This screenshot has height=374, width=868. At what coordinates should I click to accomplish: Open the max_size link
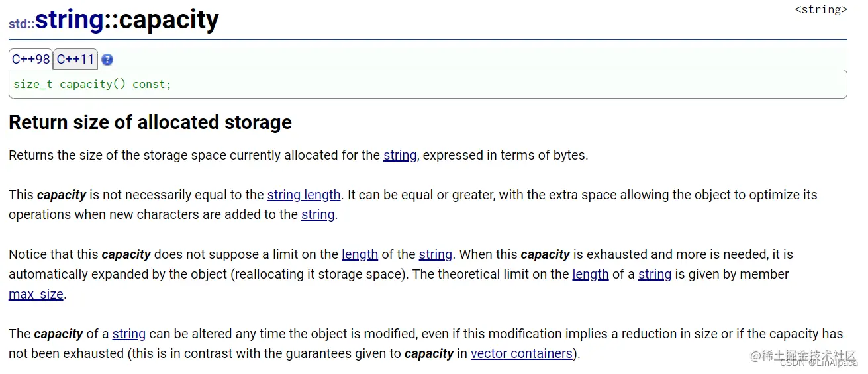[36, 294]
